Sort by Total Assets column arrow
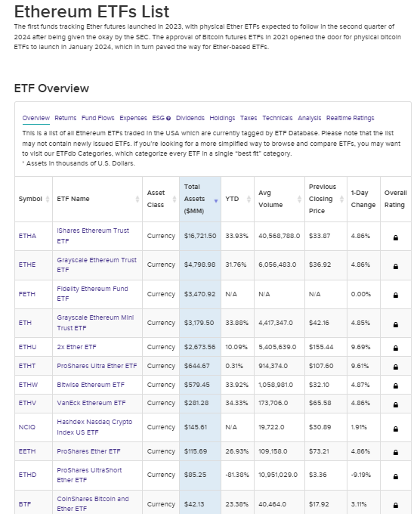This screenshot has width=420, height=514. pos(216,201)
